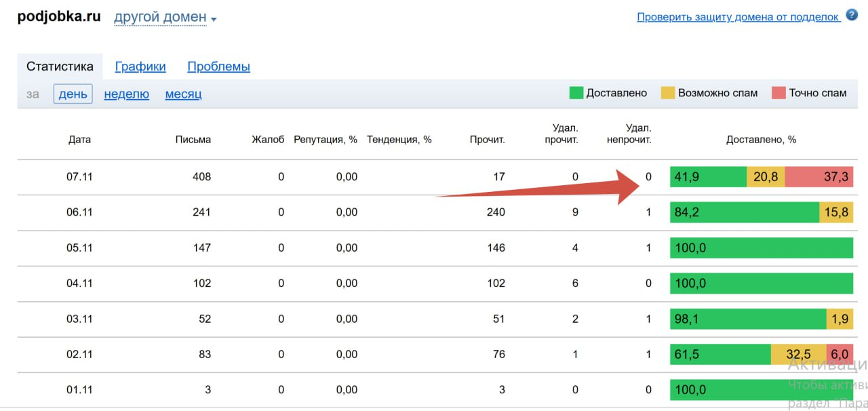Switch period to 'неделю'
Screen dimensions: 868x411
click(126, 94)
